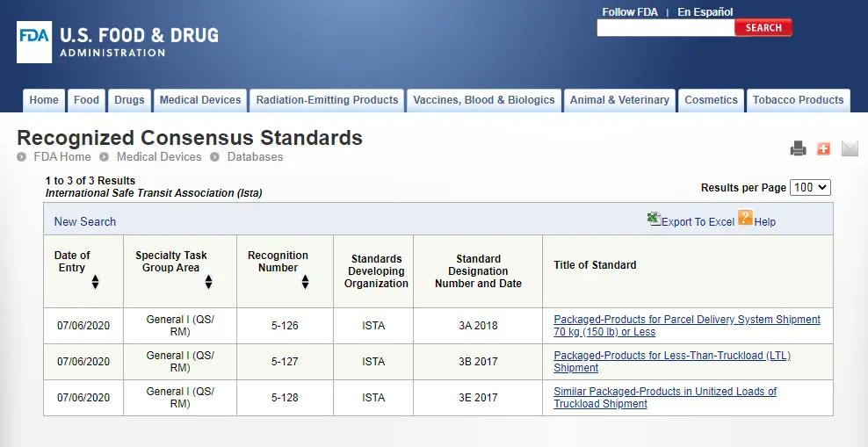Sort by Recognition Number arrows

click(x=305, y=282)
